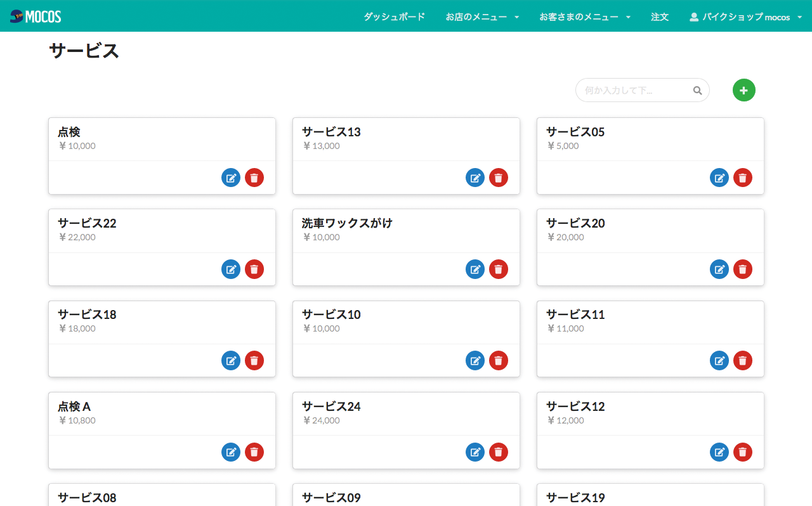Click the 洗車ワックスがけ title
Image resolution: width=812 pixels, height=506 pixels.
pos(347,223)
